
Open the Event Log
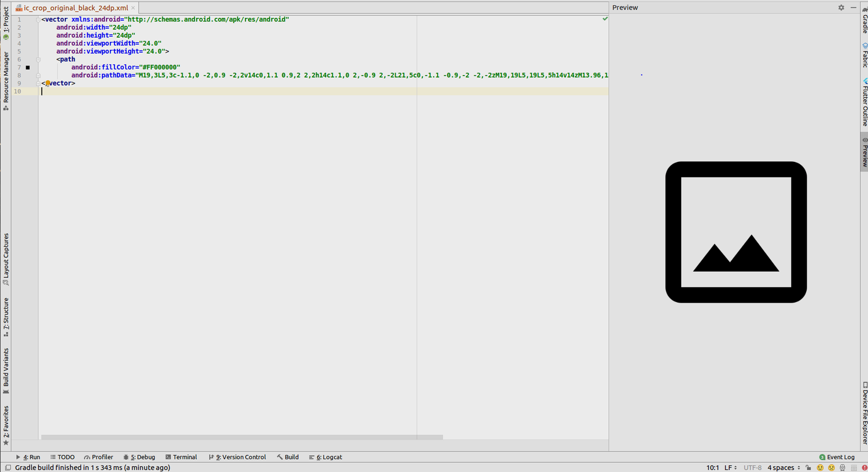tap(837, 457)
